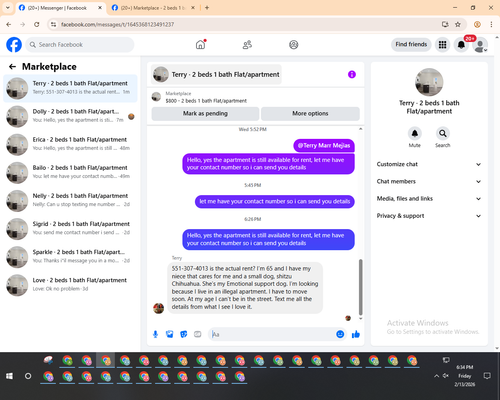Click the @Terry Marr Mejias mention bubble

click(x=324, y=145)
